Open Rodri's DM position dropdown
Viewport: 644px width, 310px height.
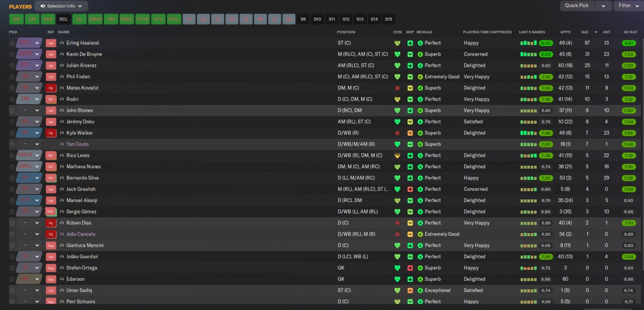tap(29, 99)
